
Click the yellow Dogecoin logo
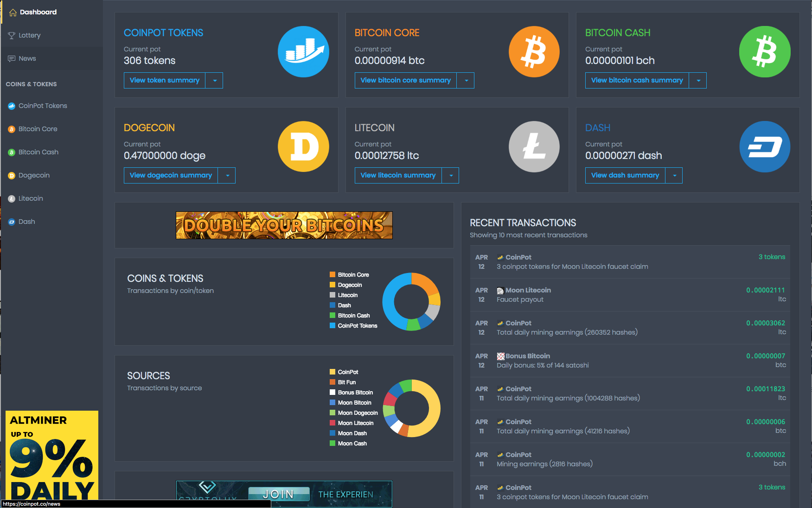(x=303, y=147)
